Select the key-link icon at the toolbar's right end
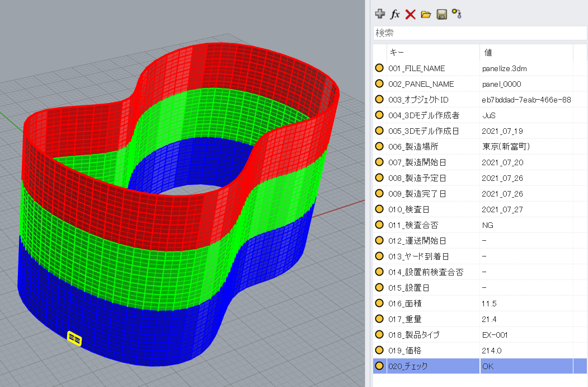 pos(457,14)
